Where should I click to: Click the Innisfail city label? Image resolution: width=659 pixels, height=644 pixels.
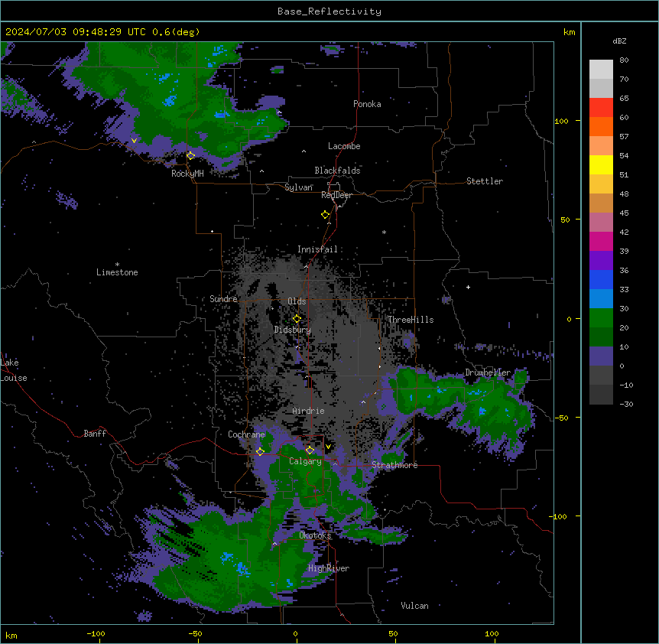(x=317, y=249)
